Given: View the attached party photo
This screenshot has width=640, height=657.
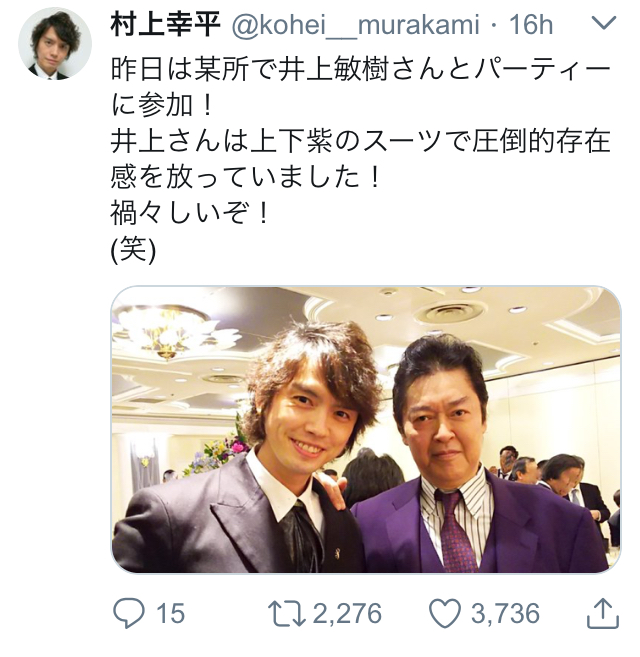Looking at the screenshot, I should point(366,429).
